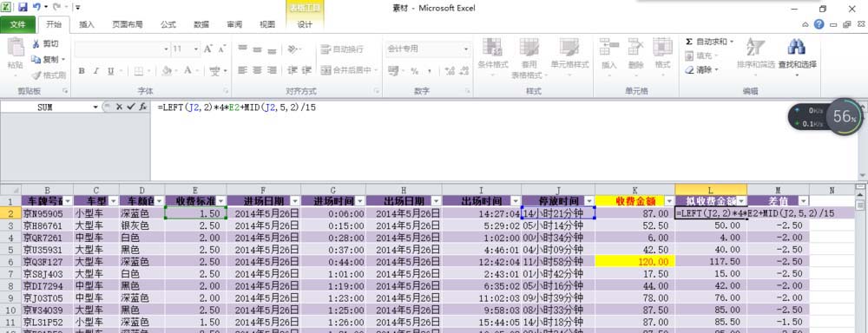This screenshot has height=333, width=868.
Task: Click the decrease indent icon
Action: point(293,70)
